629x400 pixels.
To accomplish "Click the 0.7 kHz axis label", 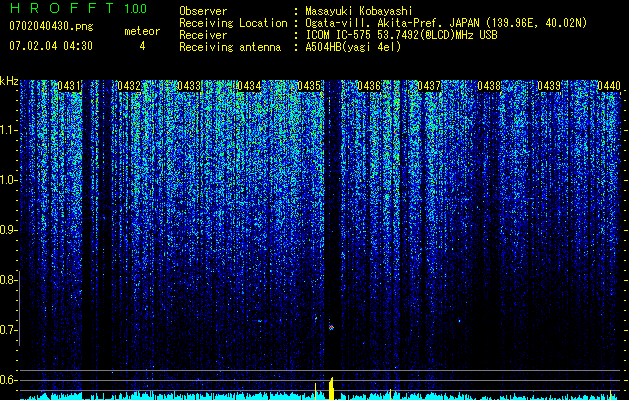I will point(8,330).
